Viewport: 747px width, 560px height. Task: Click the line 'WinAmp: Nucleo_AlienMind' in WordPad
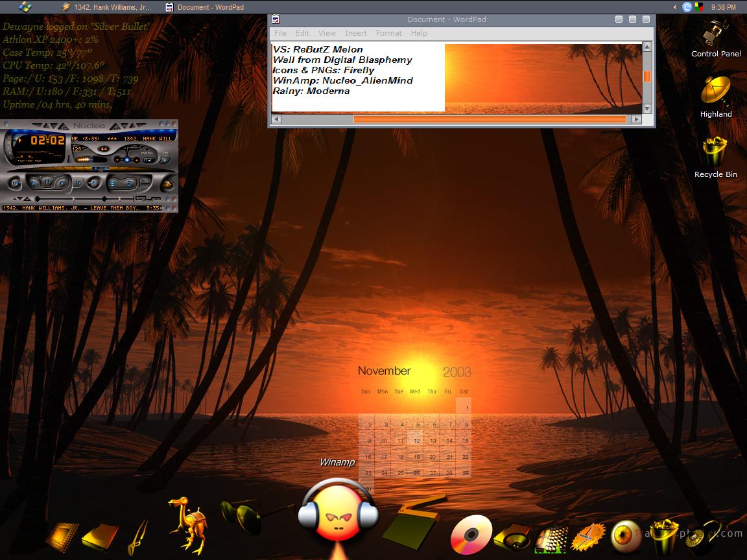(342, 80)
